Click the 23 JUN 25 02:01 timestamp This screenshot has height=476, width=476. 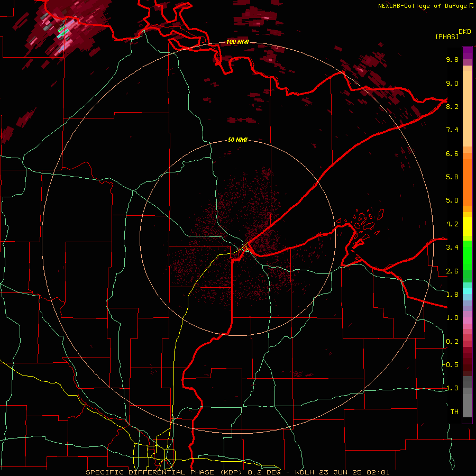coord(354,472)
